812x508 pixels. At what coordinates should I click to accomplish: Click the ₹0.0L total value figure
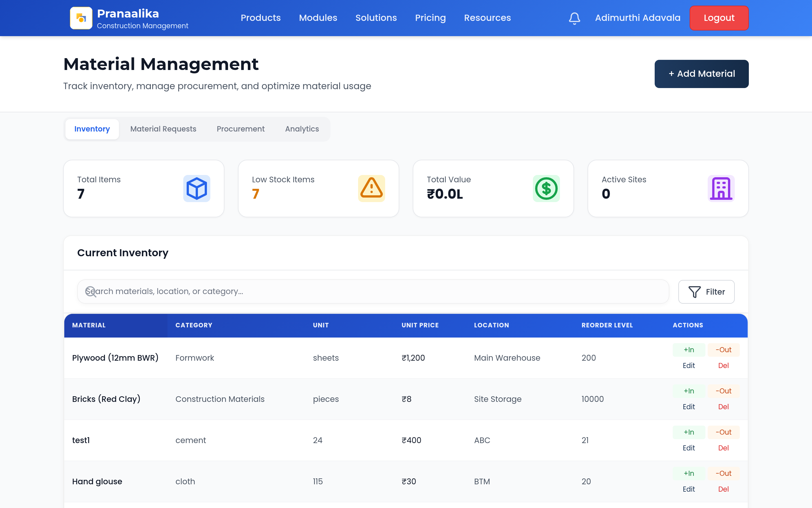tap(445, 194)
